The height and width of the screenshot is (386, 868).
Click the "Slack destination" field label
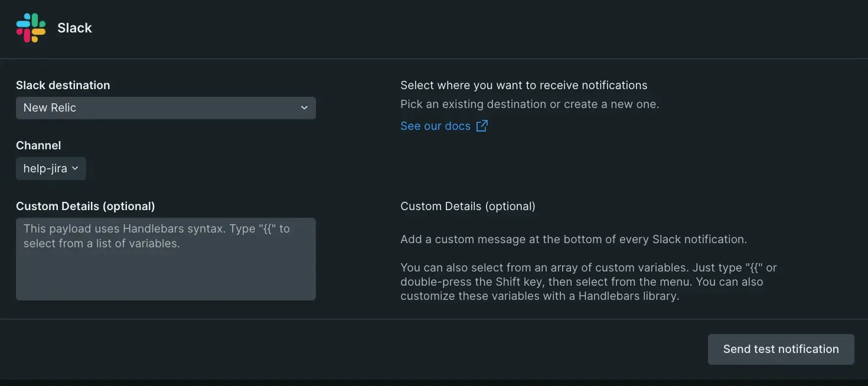tap(63, 85)
